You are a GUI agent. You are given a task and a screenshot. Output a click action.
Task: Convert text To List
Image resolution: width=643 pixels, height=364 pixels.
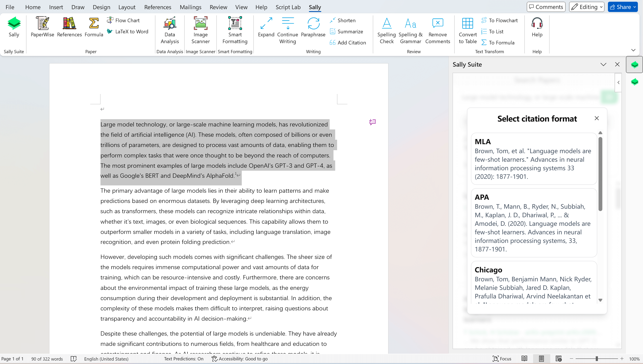(492, 31)
